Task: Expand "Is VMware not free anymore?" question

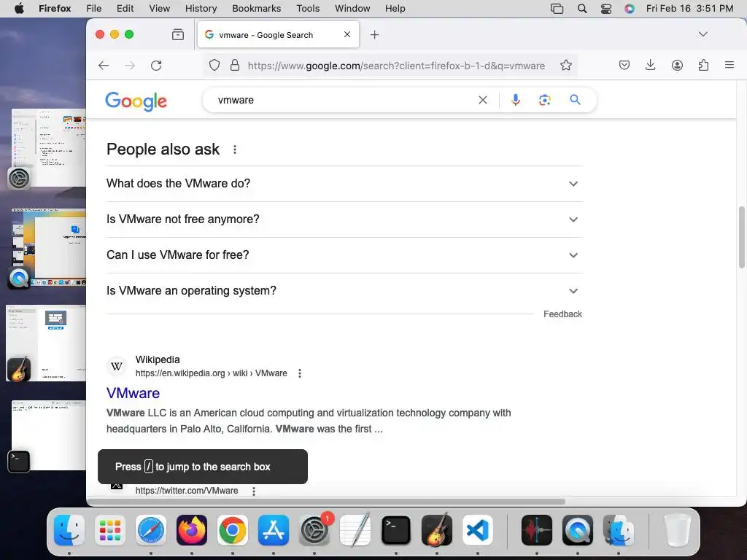Action: pyautogui.click(x=344, y=219)
